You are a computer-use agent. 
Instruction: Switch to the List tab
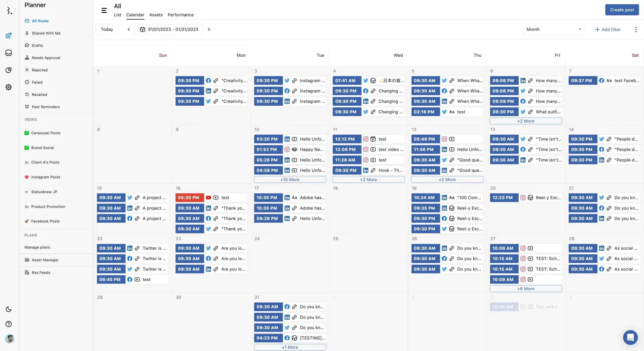pyautogui.click(x=118, y=15)
